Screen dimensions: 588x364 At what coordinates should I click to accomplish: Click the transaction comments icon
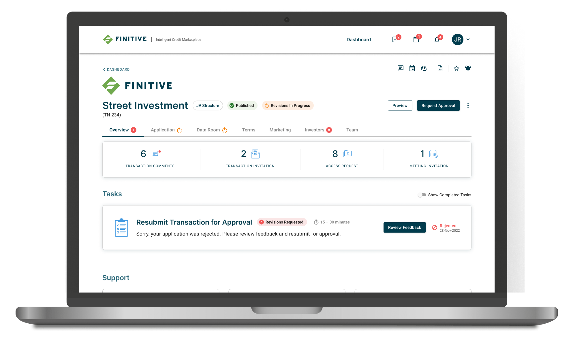[x=155, y=153]
